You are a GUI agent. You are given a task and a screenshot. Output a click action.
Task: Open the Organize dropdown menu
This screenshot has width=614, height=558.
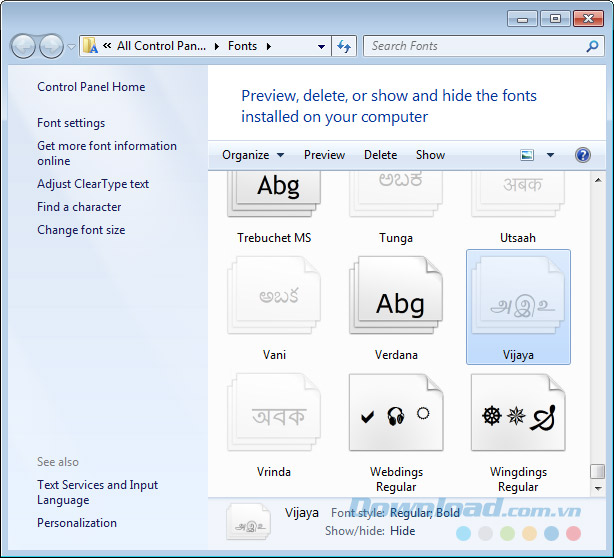(252, 155)
